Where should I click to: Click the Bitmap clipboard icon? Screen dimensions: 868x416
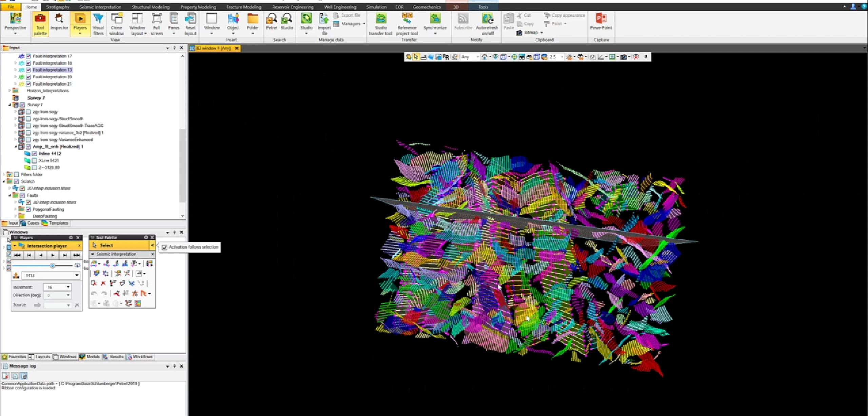(519, 33)
